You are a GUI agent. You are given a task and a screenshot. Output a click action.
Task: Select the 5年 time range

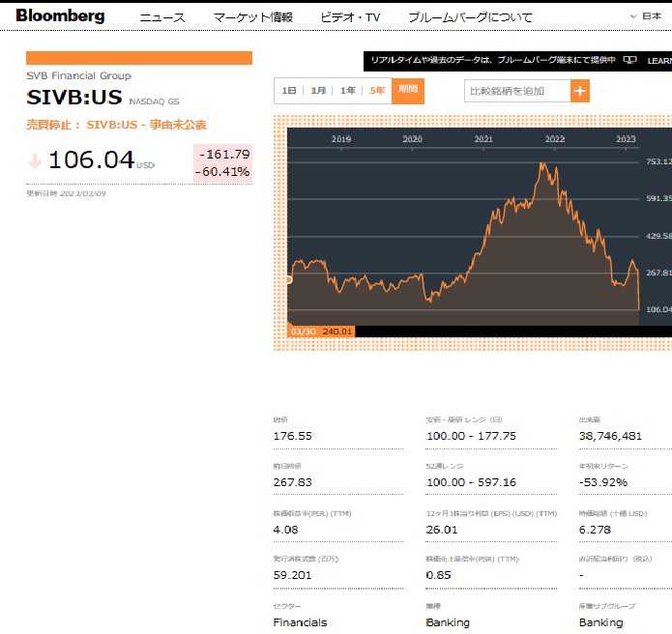pos(377,91)
